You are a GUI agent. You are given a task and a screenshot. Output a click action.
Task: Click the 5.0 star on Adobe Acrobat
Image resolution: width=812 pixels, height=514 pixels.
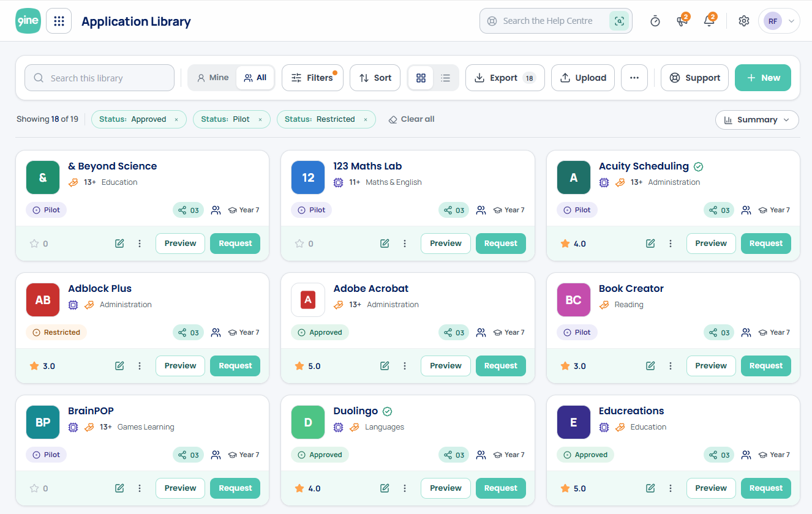point(299,366)
